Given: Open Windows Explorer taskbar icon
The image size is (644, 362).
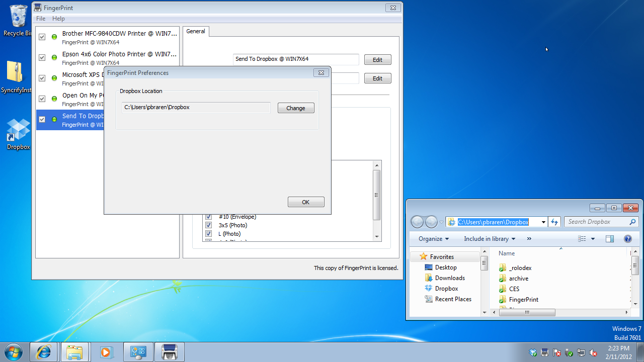Looking at the screenshot, I should pyautogui.click(x=74, y=352).
